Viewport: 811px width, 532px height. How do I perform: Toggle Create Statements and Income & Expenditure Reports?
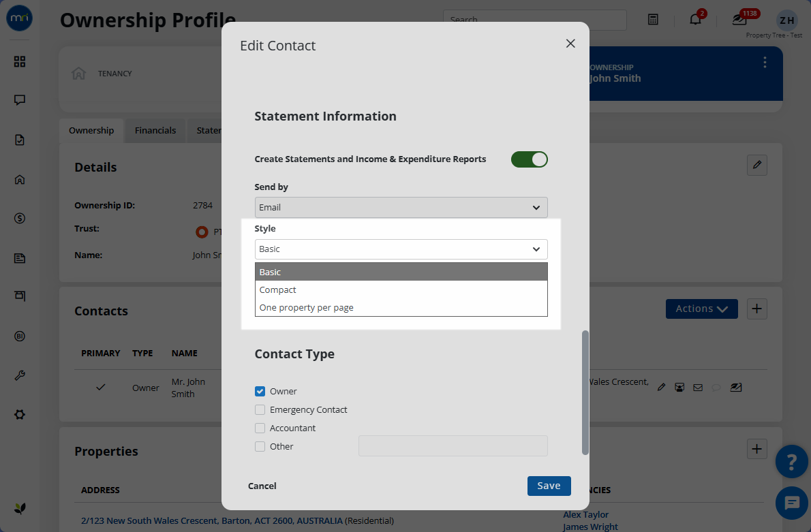[x=529, y=159]
